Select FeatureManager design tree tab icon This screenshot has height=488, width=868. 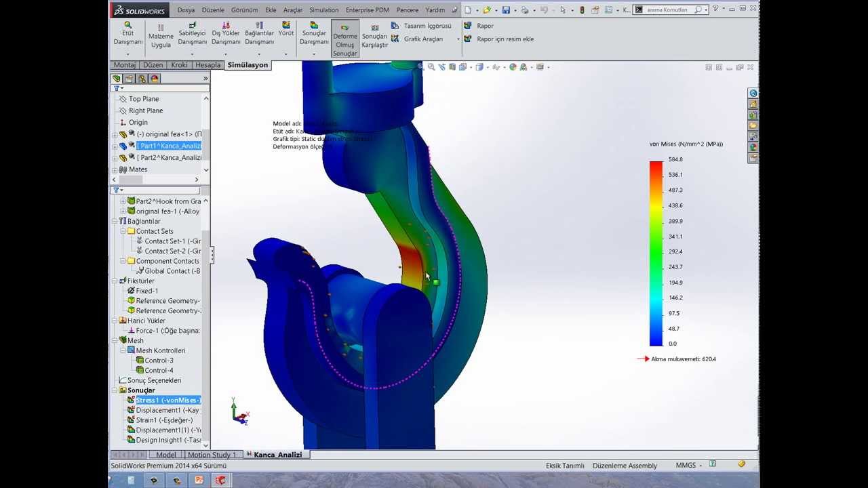coord(117,79)
